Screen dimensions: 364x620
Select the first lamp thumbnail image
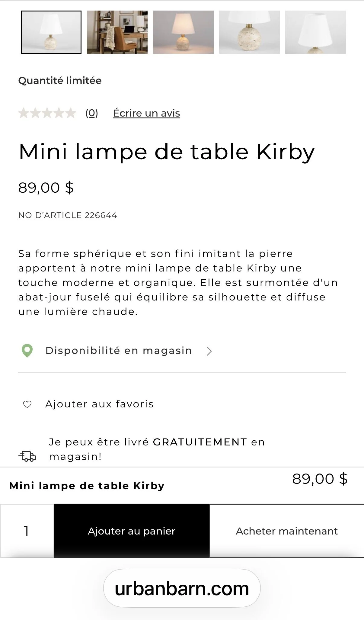(x=51, y=32)
